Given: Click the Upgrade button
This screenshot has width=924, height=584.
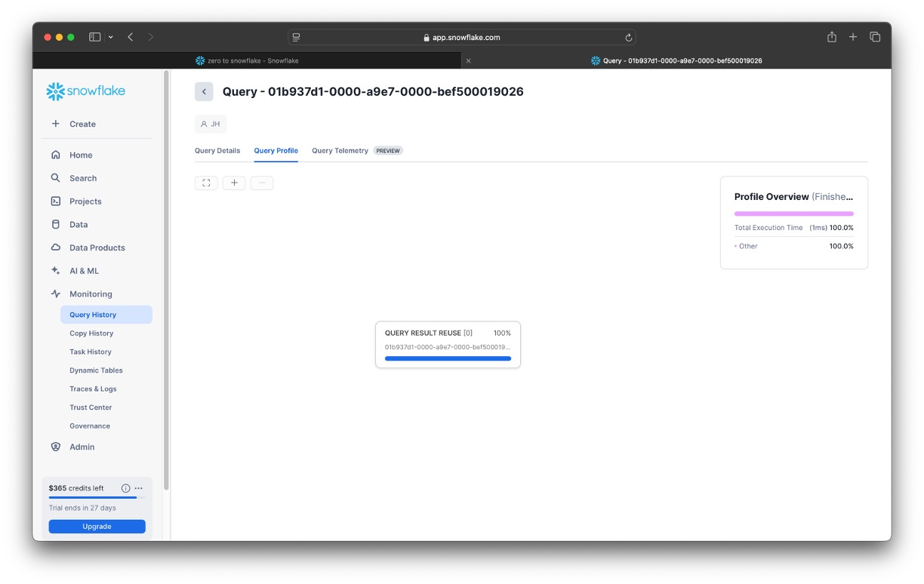Looking at the screenshot, I should pos(97,527).
